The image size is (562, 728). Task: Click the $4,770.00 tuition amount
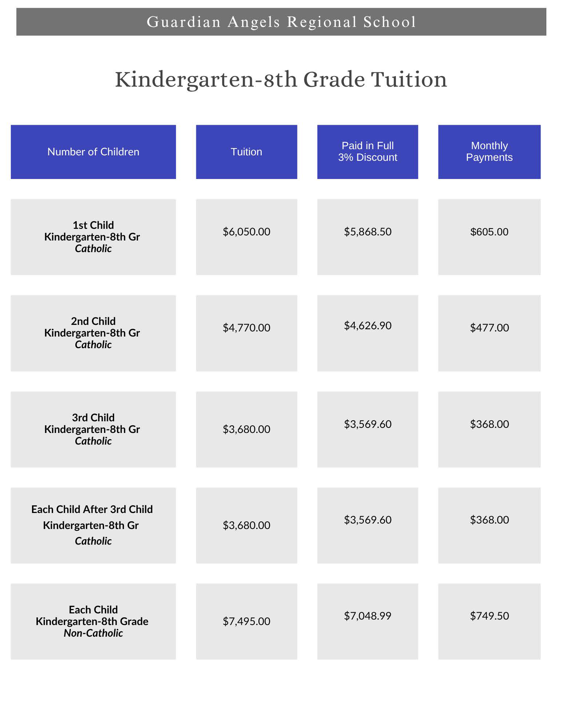(246, 328)
